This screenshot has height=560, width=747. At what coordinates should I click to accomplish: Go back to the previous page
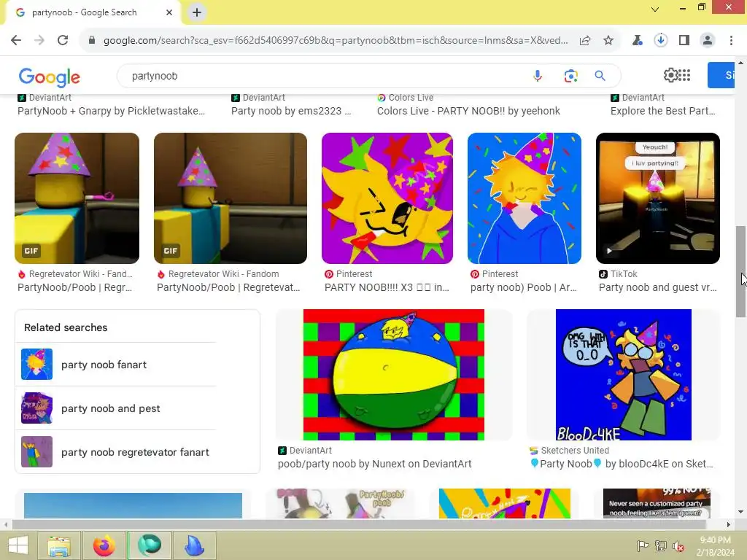[16, 41]
